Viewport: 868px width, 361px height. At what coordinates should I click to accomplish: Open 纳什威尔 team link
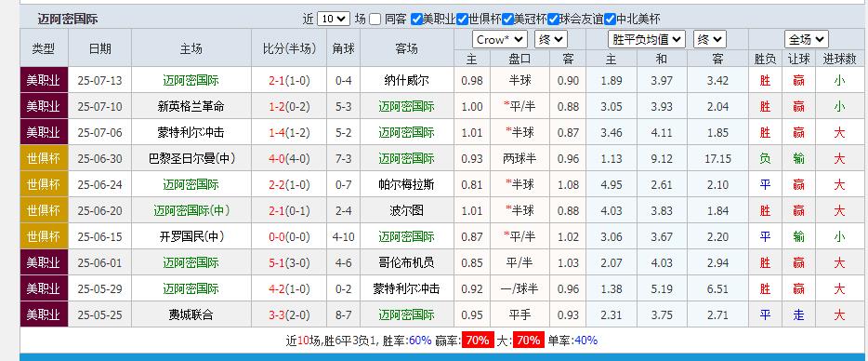click(406, 80)
